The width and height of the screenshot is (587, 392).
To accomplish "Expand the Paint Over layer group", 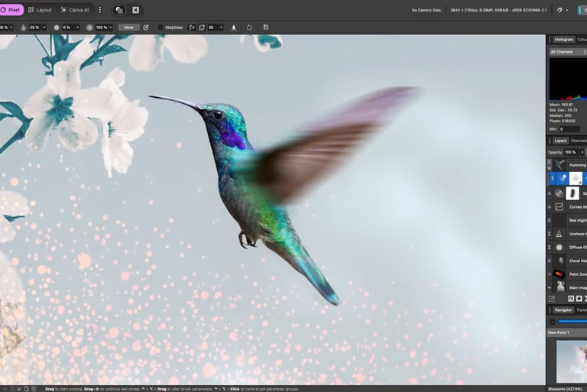I will (x=550, y=274).
